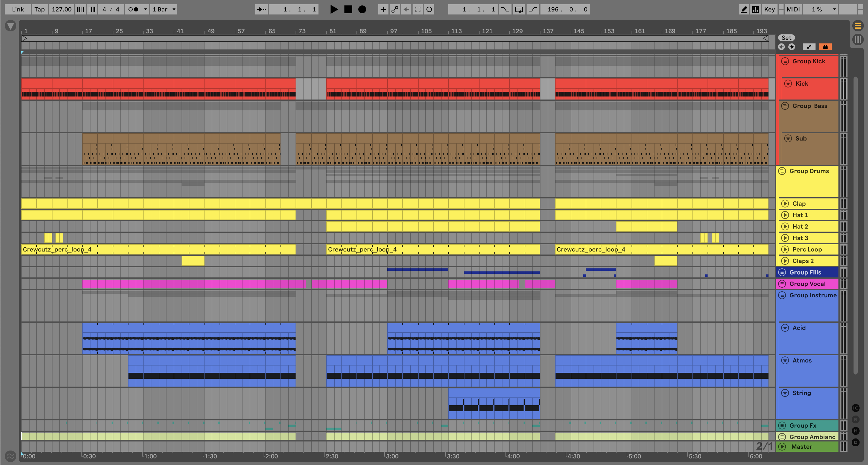Viewport: 868px width, 465px height.
Task: Click the Stop transport button
Action: click(348, 9)
